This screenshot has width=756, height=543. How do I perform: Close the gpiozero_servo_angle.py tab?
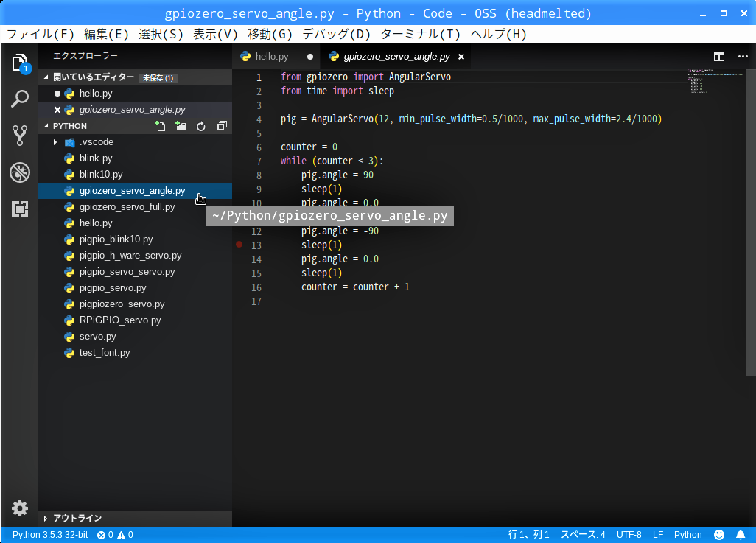click(461, 57)
